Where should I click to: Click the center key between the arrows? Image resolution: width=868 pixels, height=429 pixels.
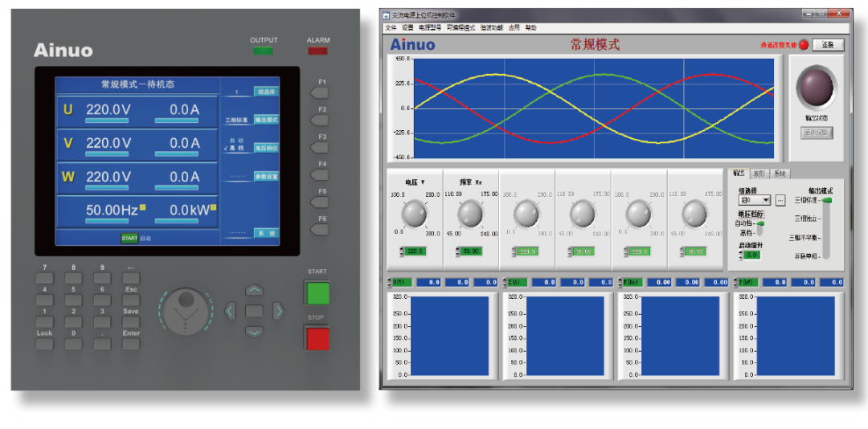click(254, 311)
